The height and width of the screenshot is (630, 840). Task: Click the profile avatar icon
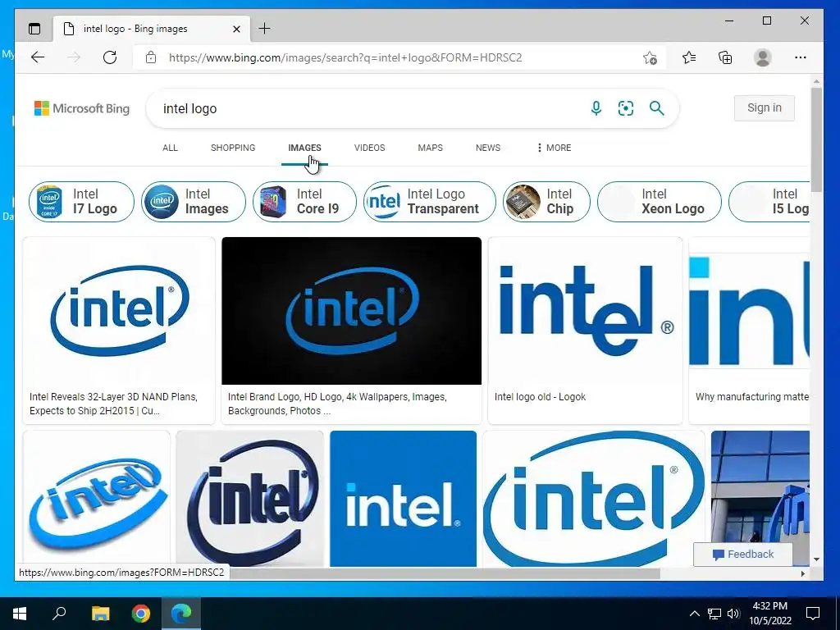pos(762,57)
